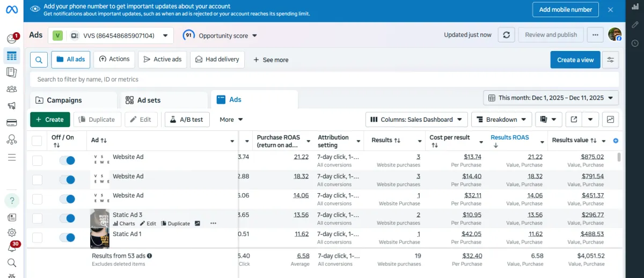Add a column with plus icon

tap(616, 141)
